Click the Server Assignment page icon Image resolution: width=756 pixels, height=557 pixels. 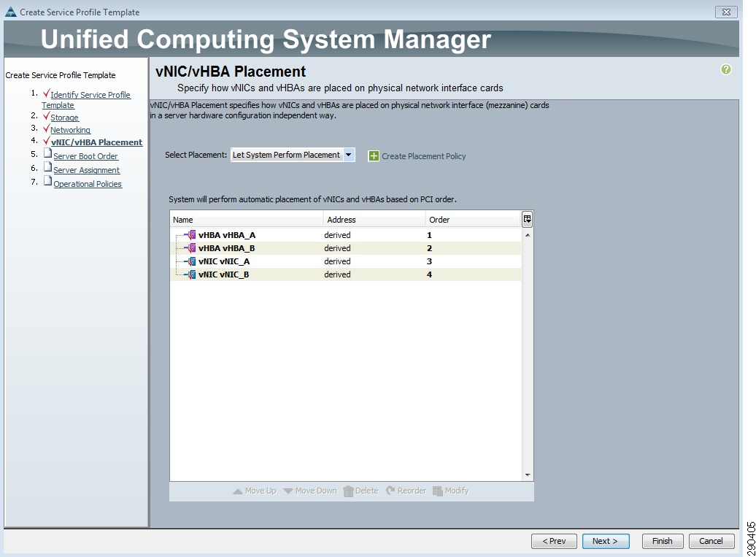tap(47, 167)
